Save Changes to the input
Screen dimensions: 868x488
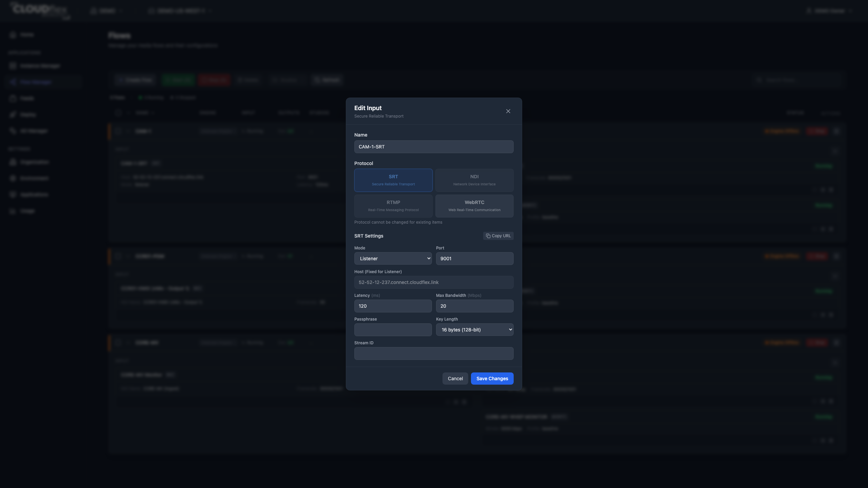(x=492, y=379)
